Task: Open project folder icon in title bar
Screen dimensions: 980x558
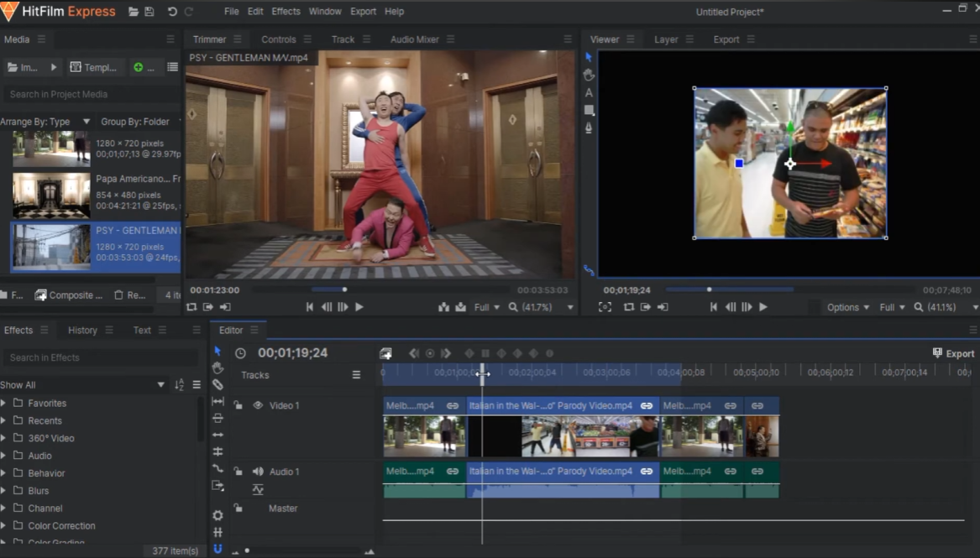Action: click(x=134, y=11)
